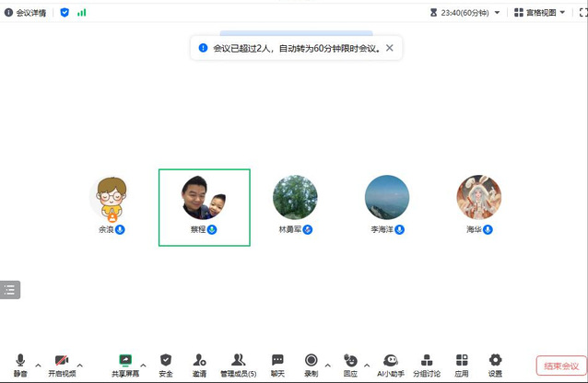
Task: Open the 邀请 invite participants icon
Action: point(200,363)
